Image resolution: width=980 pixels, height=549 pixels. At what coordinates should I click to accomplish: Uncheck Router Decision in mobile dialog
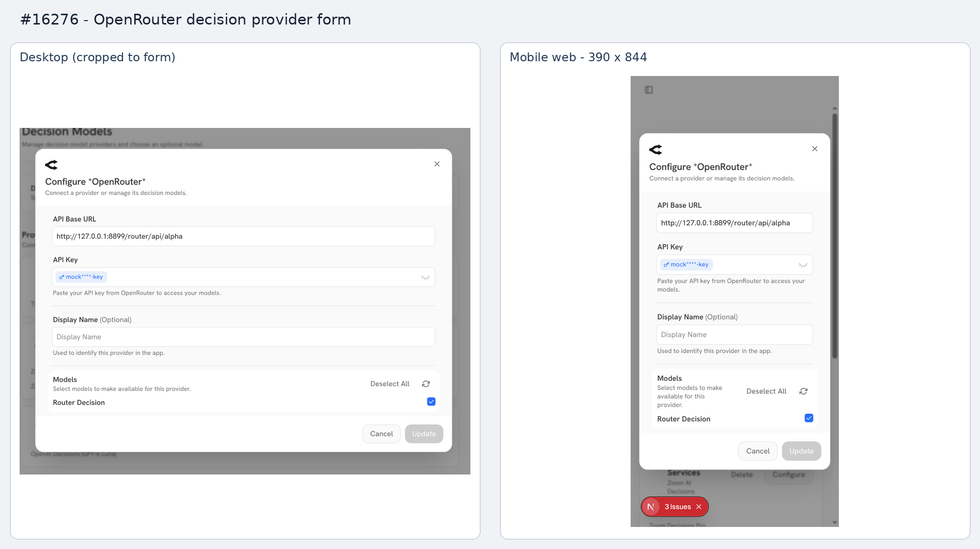809,418
